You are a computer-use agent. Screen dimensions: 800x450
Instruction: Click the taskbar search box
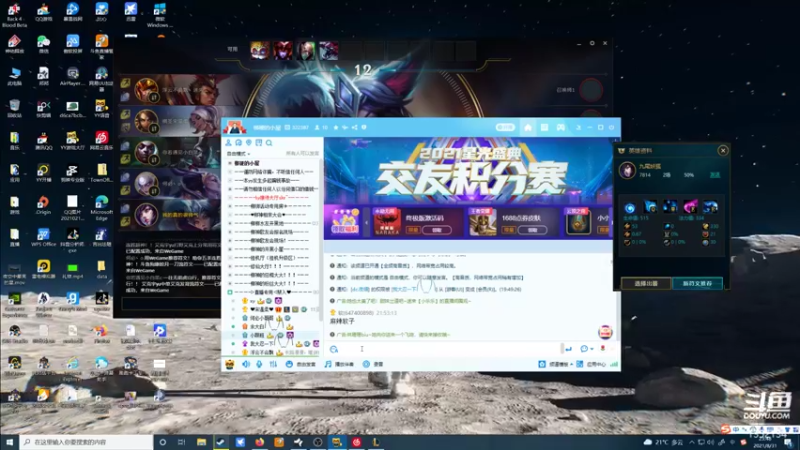(86, 442)
